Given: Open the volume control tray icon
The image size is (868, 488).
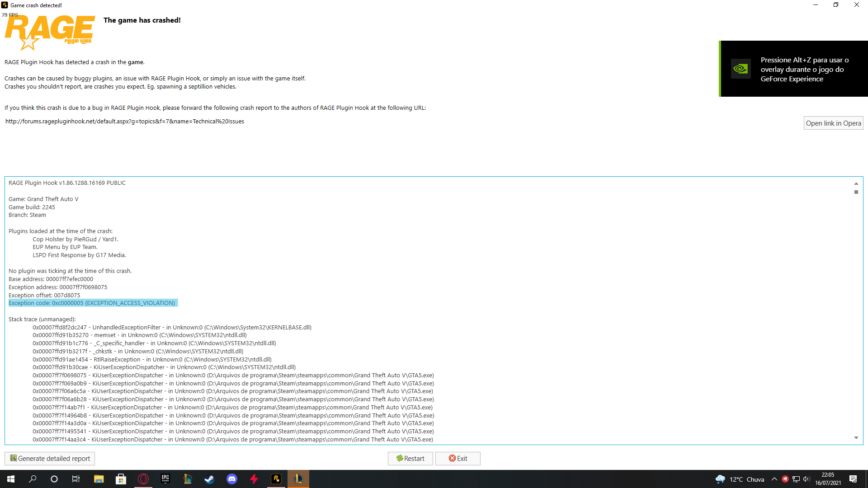Looking at the screenshot, I should coord(807,479).
